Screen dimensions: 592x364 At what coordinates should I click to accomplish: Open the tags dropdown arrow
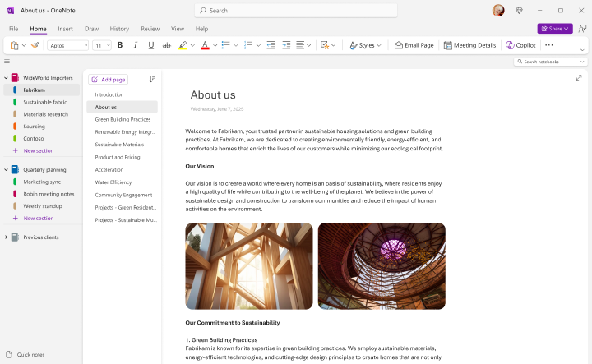(334, 46)
